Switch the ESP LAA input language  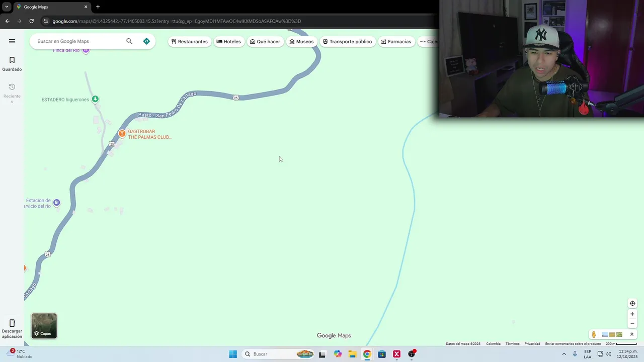click(588, 354)
